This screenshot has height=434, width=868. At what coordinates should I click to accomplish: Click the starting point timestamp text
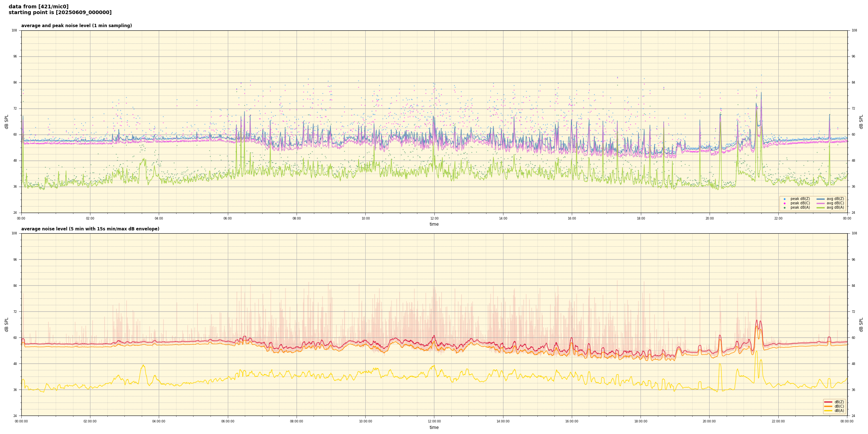tap(60, 13)
